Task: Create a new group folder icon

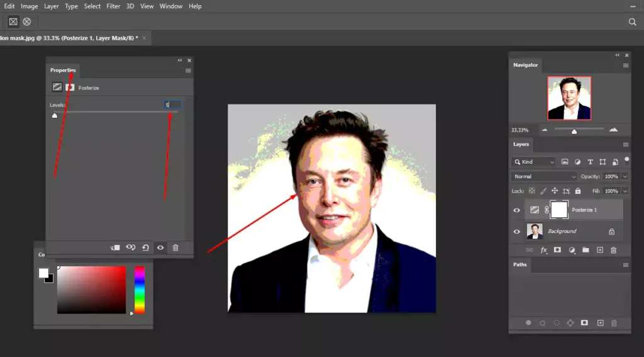Action: tap(586, 250)
